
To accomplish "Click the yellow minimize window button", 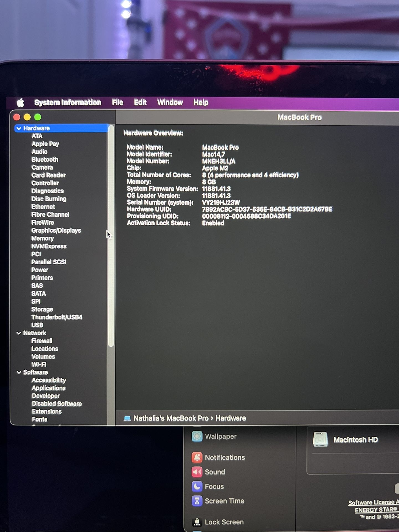I will (x=27, y=117).
